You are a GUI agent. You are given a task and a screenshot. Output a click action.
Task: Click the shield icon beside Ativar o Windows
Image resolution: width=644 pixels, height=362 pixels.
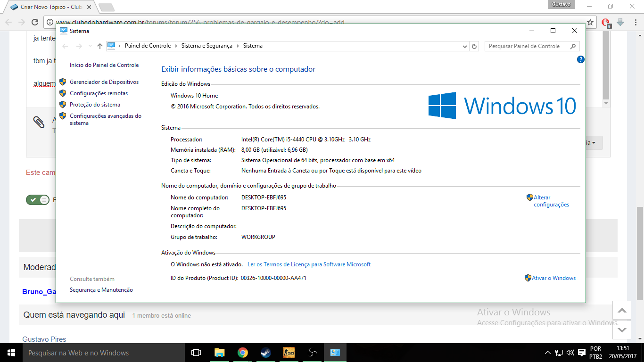528,278
